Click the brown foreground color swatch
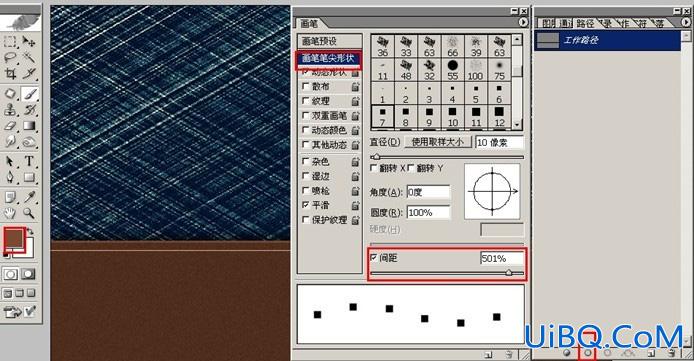 [14, 239]
